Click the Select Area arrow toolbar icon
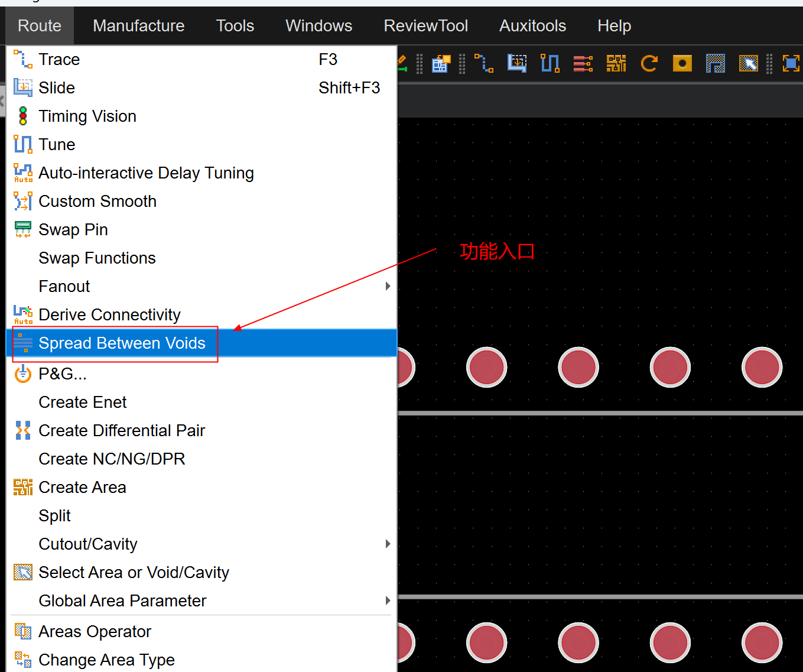803x672 pixels. point(748,63)
